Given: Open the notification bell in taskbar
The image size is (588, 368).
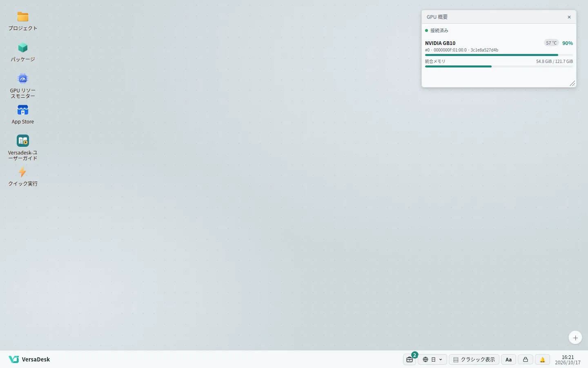Looking at the screenshot, I should tap(542, 359).
